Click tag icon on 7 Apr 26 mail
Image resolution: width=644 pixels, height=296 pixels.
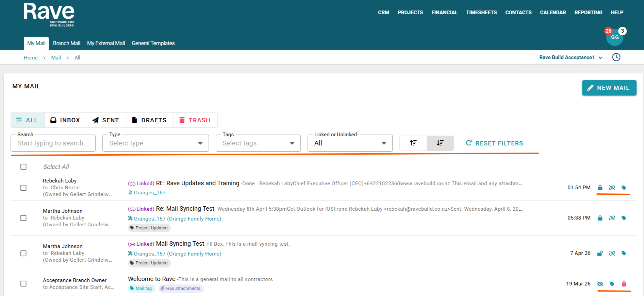624,253
